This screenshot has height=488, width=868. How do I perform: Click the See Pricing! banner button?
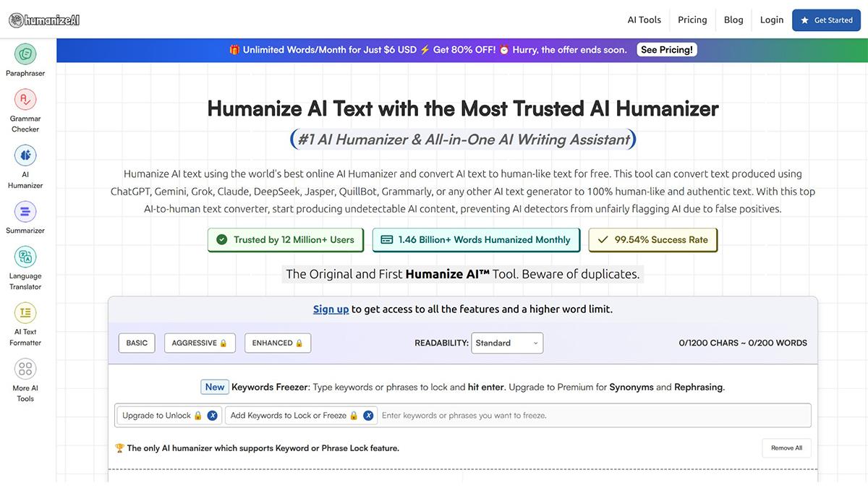tap(666, 49)
